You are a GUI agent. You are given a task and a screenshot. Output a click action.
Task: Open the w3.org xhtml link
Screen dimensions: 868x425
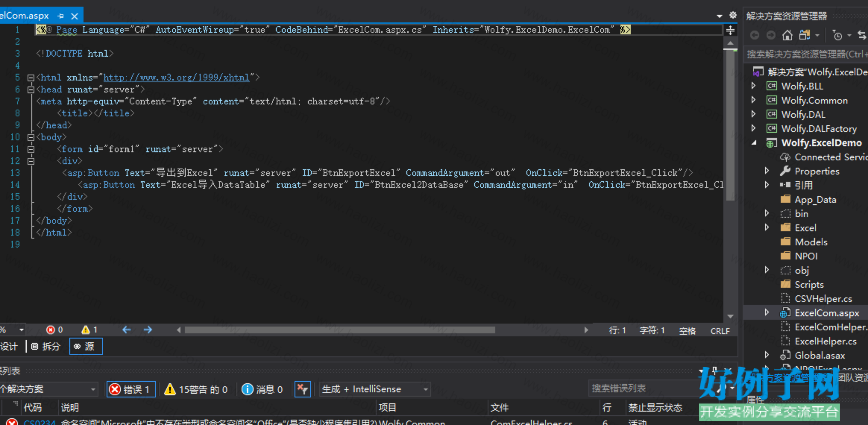(176, 78)
